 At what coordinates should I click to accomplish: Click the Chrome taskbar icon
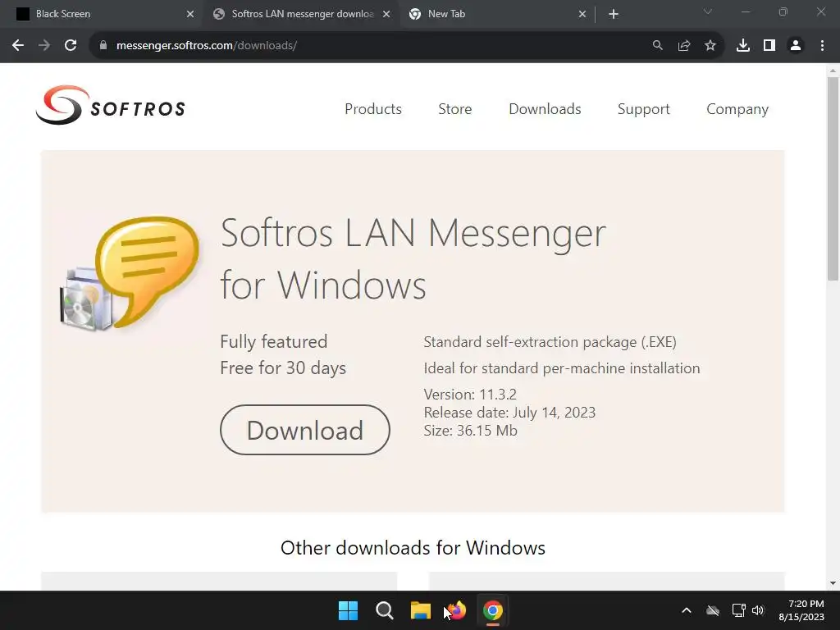(493, 610)
